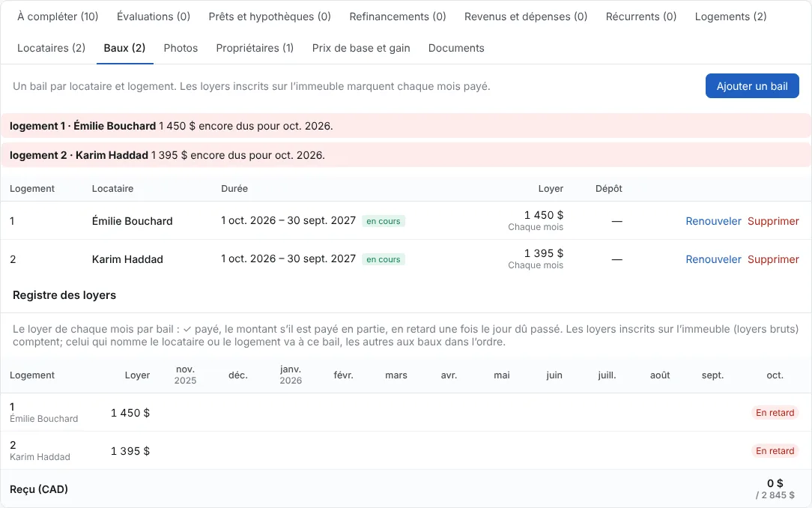Image resolution: width=812 pixels, height=508 pixels.
Task: Open Prêts et hypothèques (0) tab
Action: point(270,16)
